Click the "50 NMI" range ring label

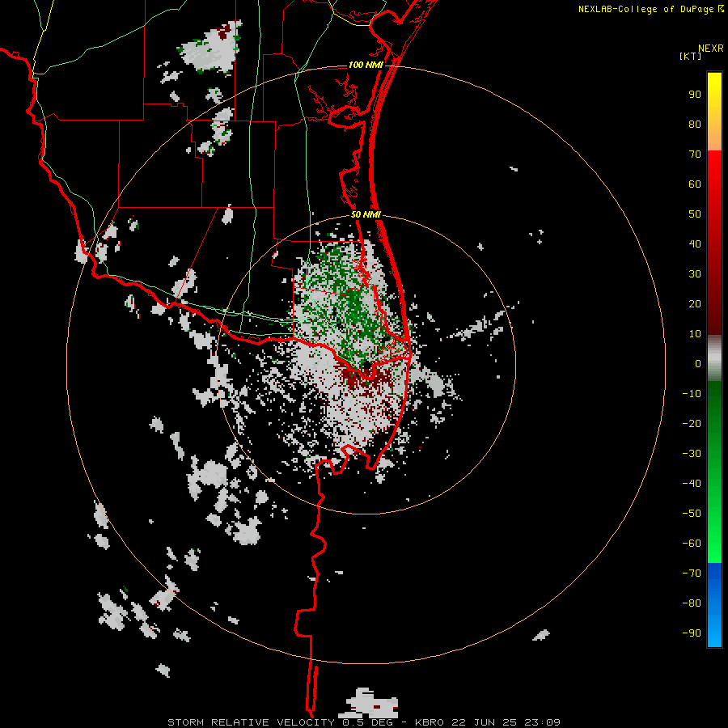point(366,214)
